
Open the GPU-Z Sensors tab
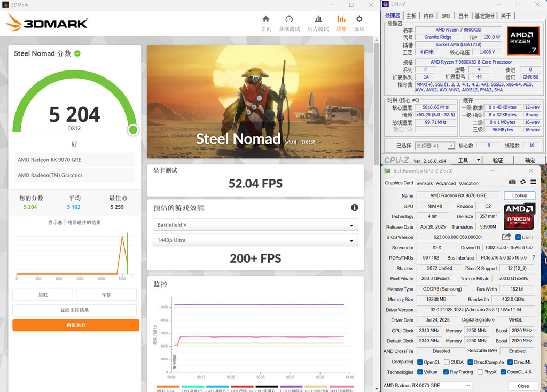click(425, 183)
